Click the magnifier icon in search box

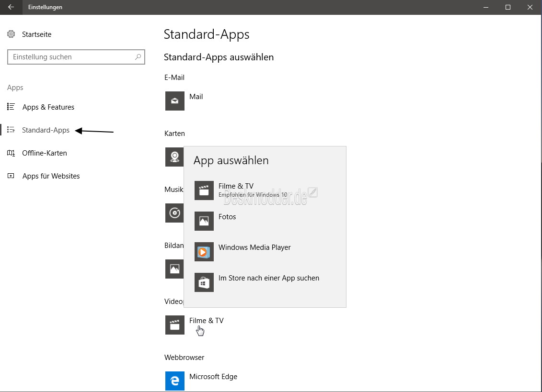click(x=138, y=57)
